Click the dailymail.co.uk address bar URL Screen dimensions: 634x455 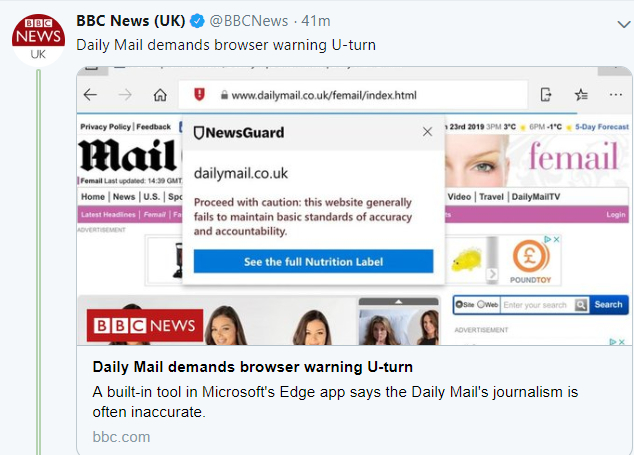point(323,95)
